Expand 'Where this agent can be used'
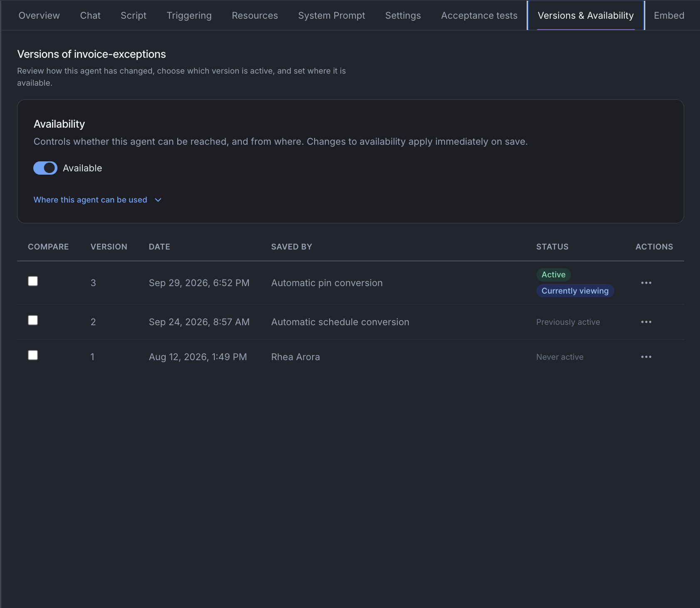 point(97,200)
